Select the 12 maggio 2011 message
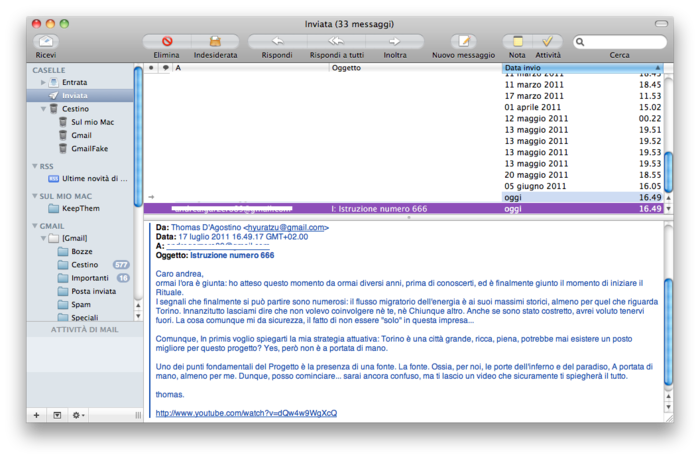This screenshot has width=700, height=459. (x=404, y=118)
